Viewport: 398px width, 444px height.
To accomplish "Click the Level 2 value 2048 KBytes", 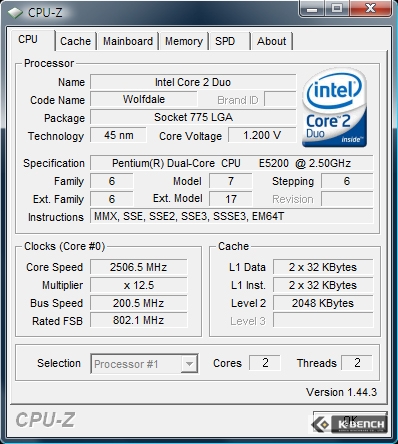I will [323, 303].
